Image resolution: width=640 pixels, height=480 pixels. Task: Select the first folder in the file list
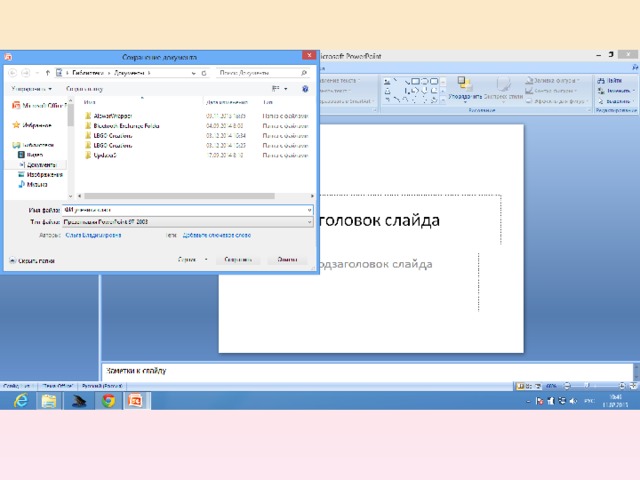(x=196, y=116)
